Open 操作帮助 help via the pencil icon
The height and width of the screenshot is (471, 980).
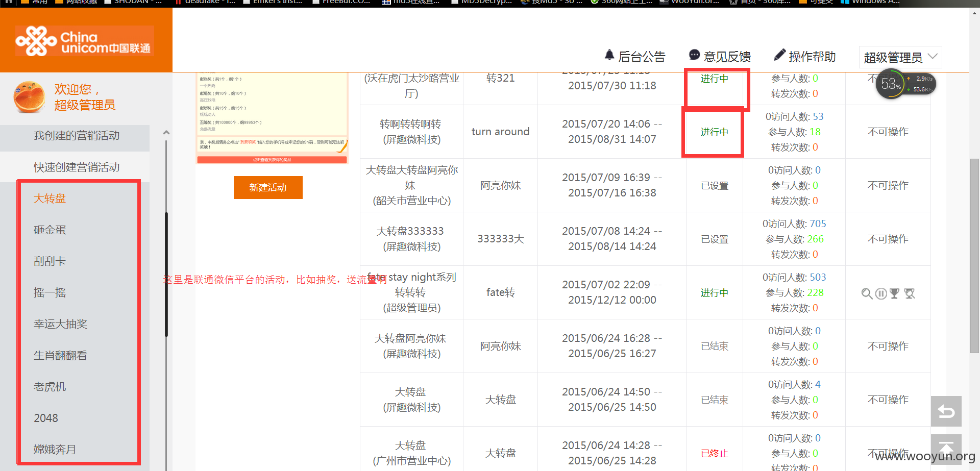[779, 55]
